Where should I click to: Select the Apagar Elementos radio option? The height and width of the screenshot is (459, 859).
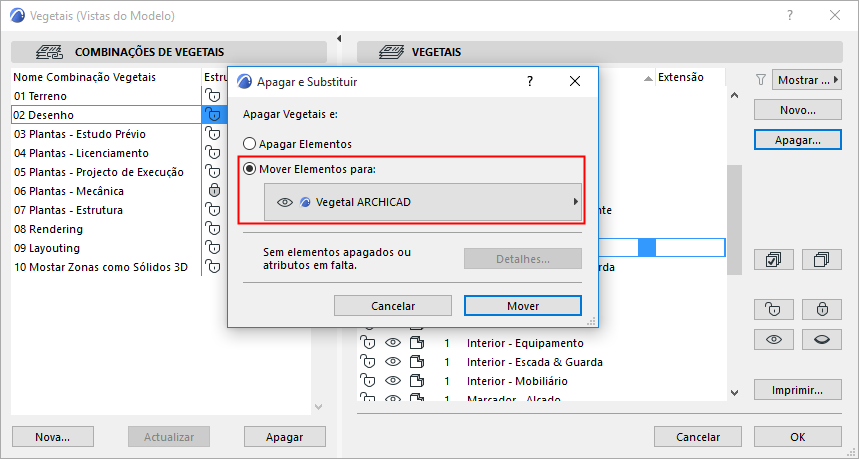pyautogui.click(x=250, y=144)
